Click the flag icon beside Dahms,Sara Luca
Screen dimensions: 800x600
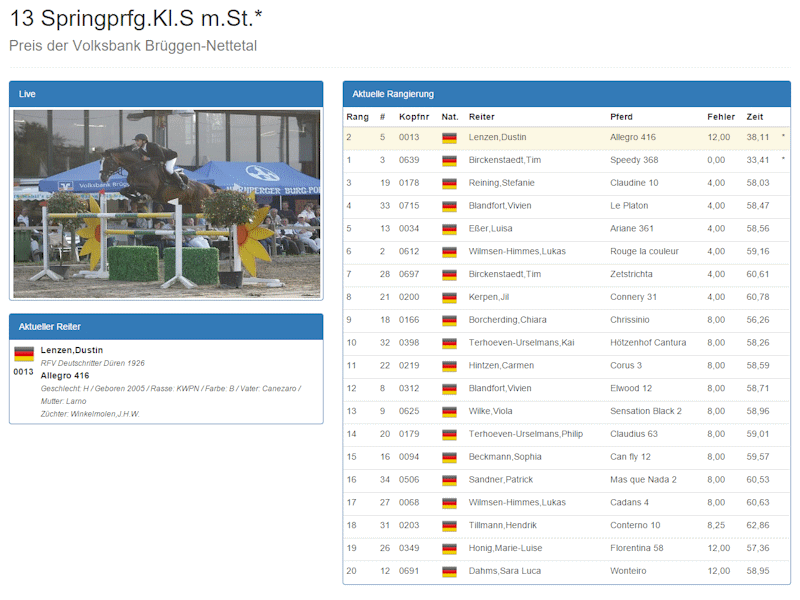[x=449, y=571]
